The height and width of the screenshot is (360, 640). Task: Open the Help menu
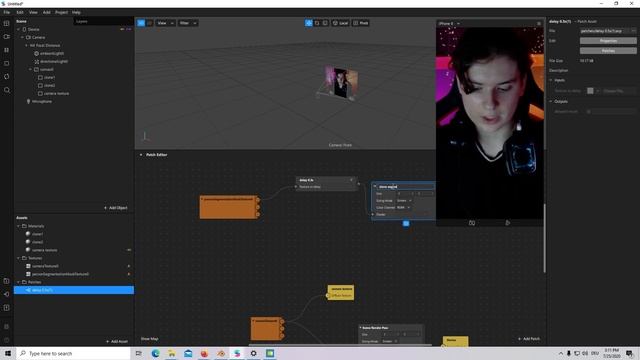[76, 12]
